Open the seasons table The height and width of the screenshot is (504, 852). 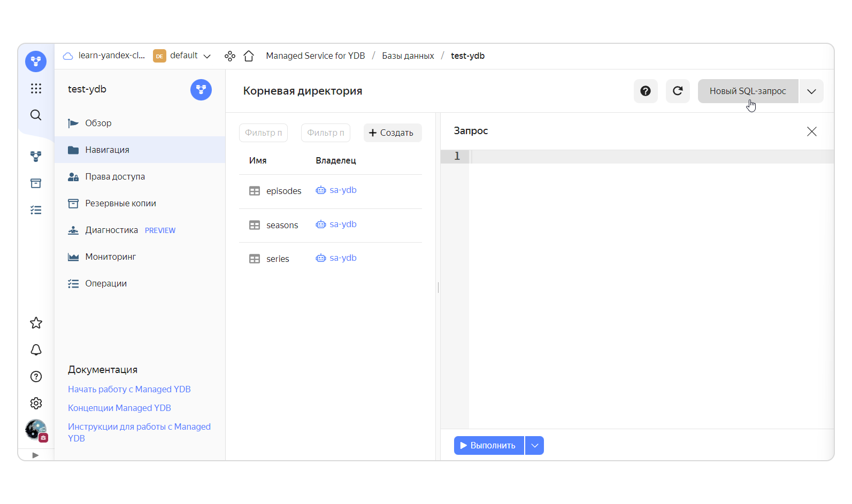(x=282, y=225)
